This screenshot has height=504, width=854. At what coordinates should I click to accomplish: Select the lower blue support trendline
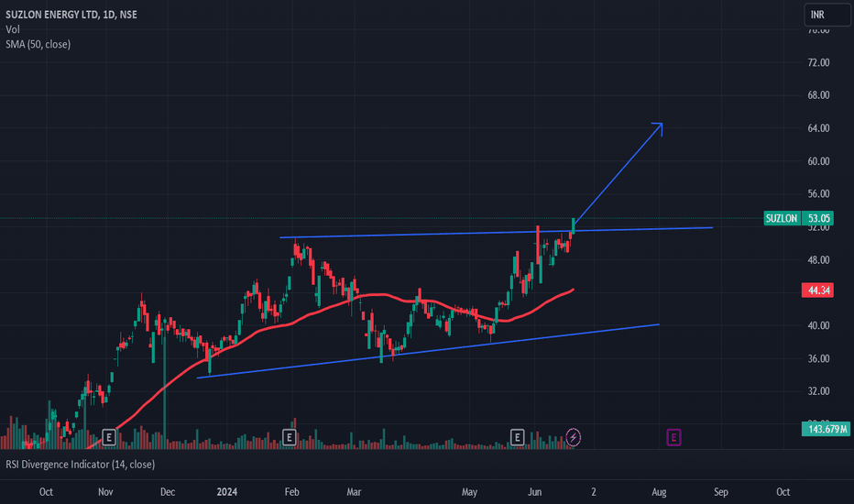coord(428,351)
